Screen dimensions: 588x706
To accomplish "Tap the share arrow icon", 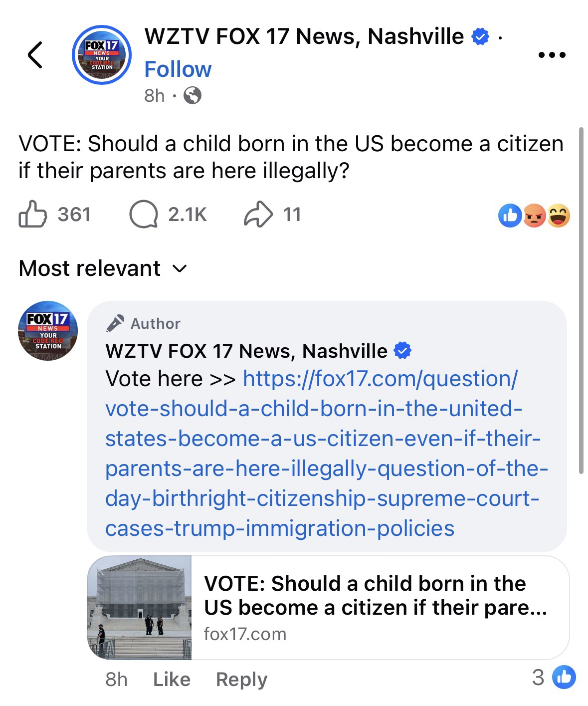I will pos(258,215).
